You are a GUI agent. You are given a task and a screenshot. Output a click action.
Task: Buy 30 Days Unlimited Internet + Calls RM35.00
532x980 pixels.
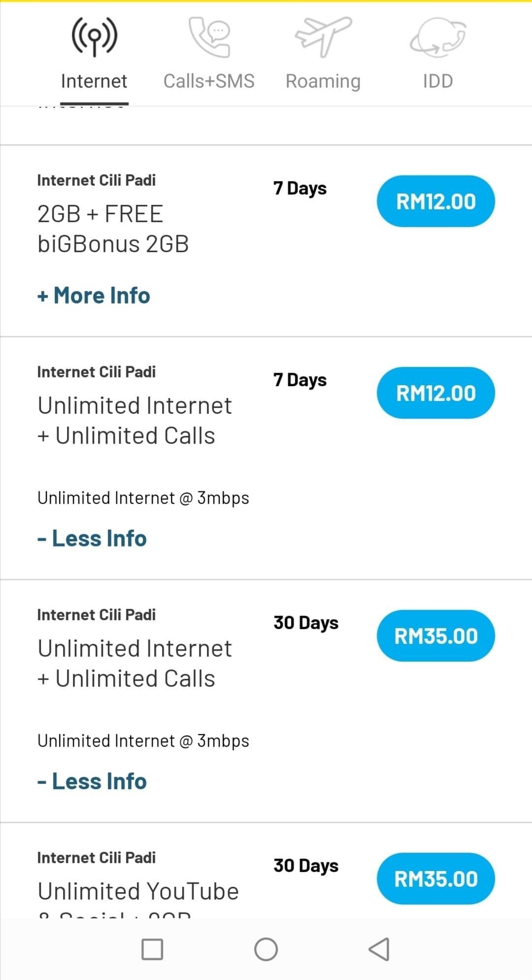coord(436,636)
